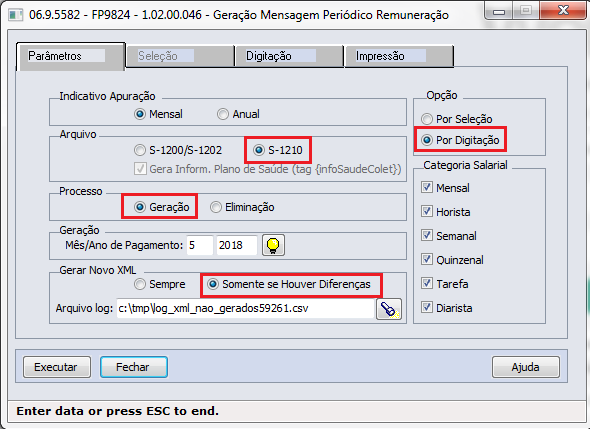
Task: Toggle the Gera Inform. Plano de Saúde checkbox
Action: point(268,169)
